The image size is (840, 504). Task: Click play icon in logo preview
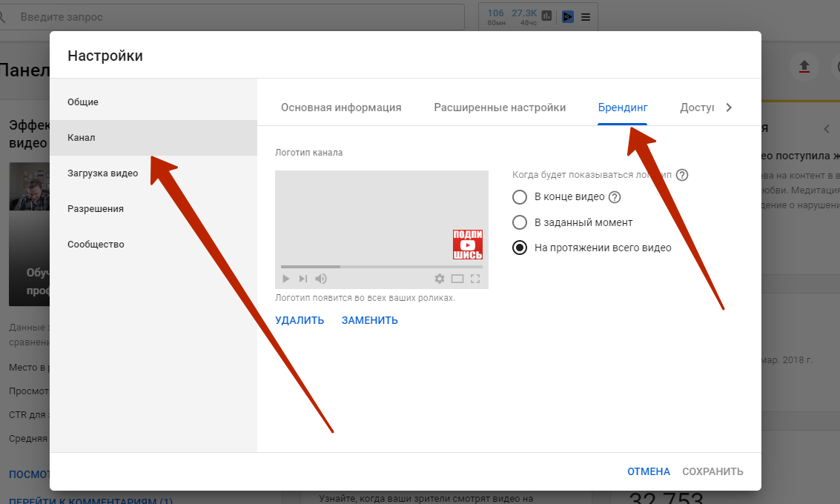pyautogui.click(x=285, y=279)
